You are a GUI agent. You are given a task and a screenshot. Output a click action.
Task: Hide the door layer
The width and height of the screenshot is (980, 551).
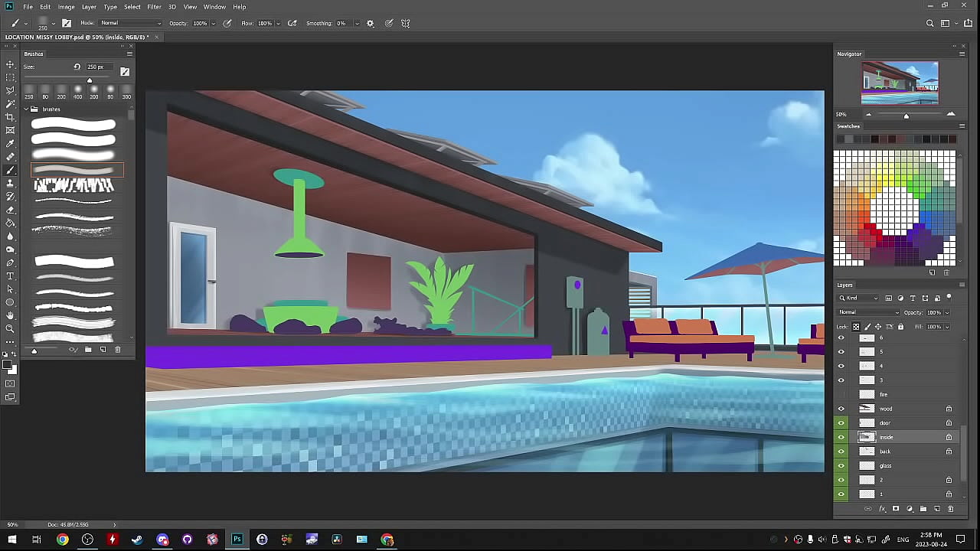point(841,423)
